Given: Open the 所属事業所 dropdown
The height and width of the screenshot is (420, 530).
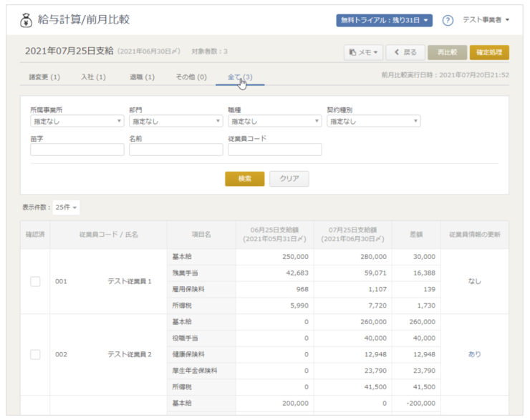Looking at the screenshot, I should click(77, 121).
